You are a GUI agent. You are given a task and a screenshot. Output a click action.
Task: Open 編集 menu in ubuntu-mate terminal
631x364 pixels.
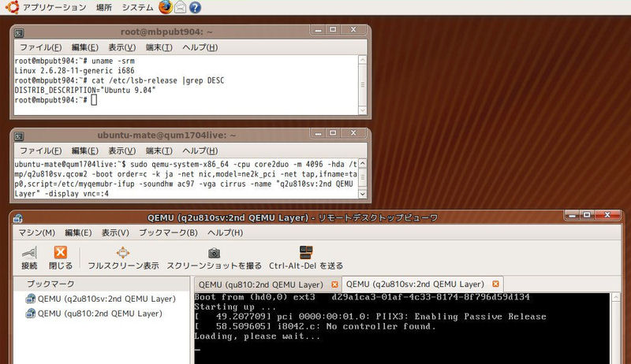[x=85, y=150]
